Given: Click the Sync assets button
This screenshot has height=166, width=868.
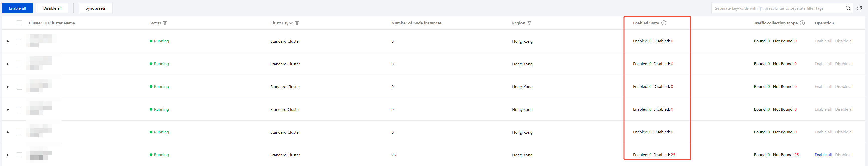Looking at the screenshot, I should pyautogui.click(x=96, y=8).
